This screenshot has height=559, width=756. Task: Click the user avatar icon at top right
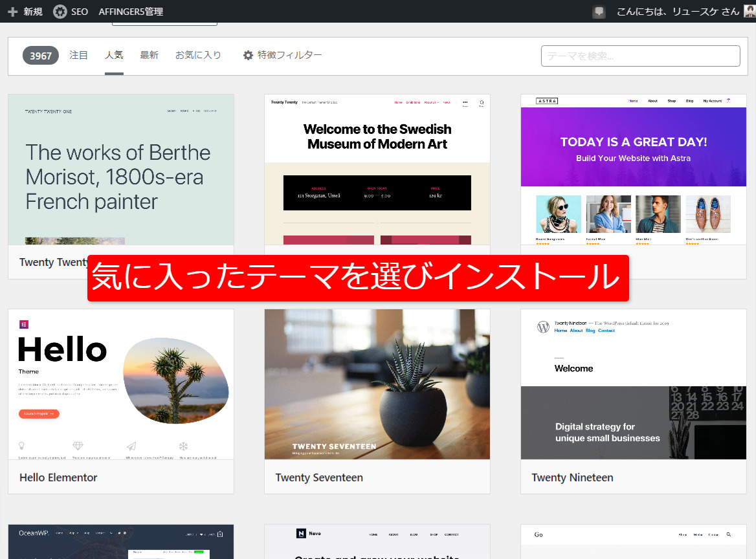(748, 11)
